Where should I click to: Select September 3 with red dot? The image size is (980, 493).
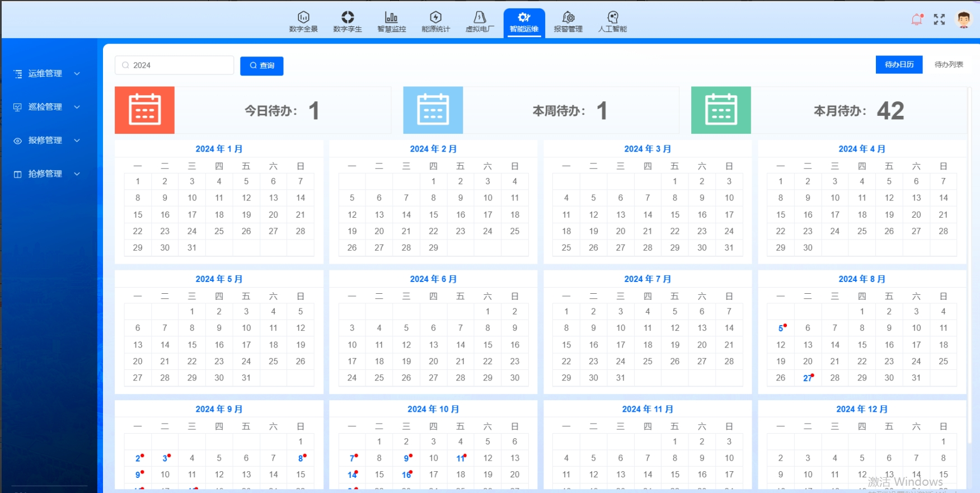165,458
